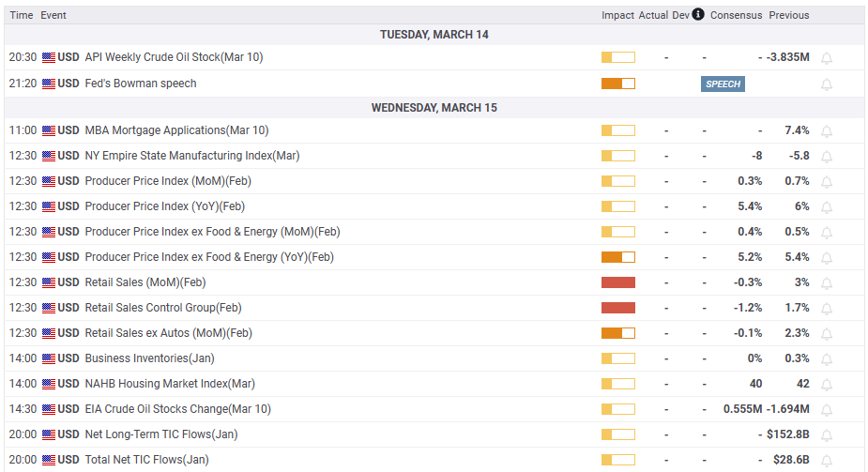Click USD currency label on Business Inventories row
This screenshot has height=472, width=868.
(69, 358)
